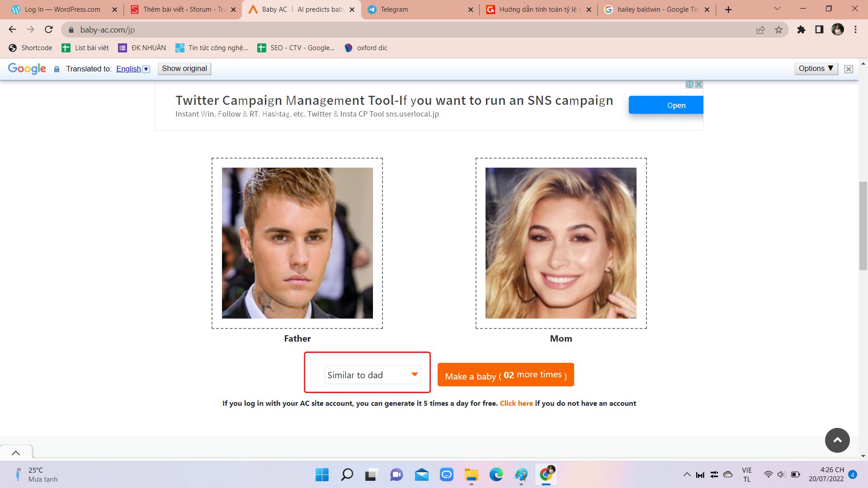This screenshot has height=488, width=868.
Task: Open the Zalo chat taskbar icon
Action: pos(447,474)
